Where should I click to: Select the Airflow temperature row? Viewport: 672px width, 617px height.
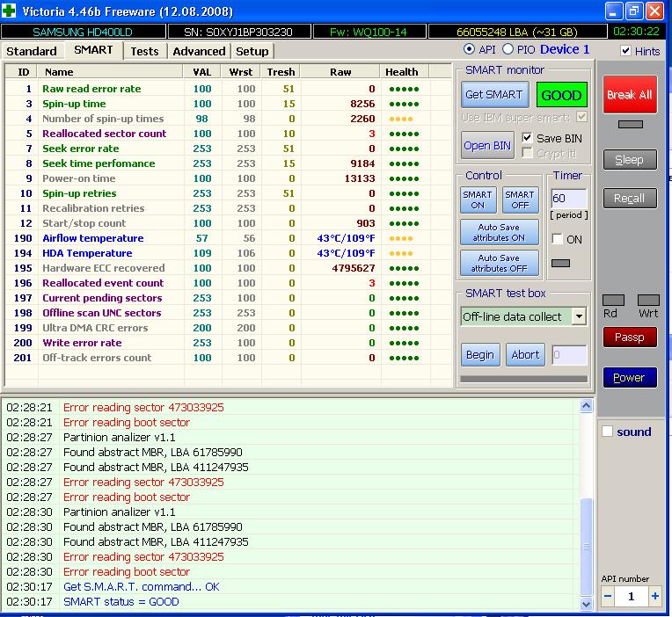[x=228, y=238]
